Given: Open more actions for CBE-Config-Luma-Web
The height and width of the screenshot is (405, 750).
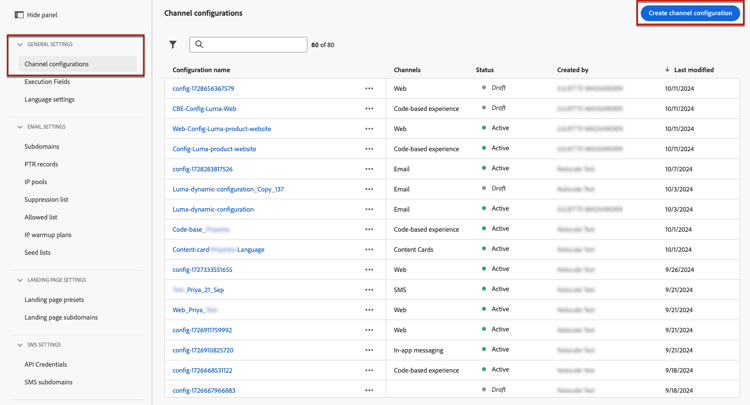Looking at the screenshot, I should [x=369, y=108].
